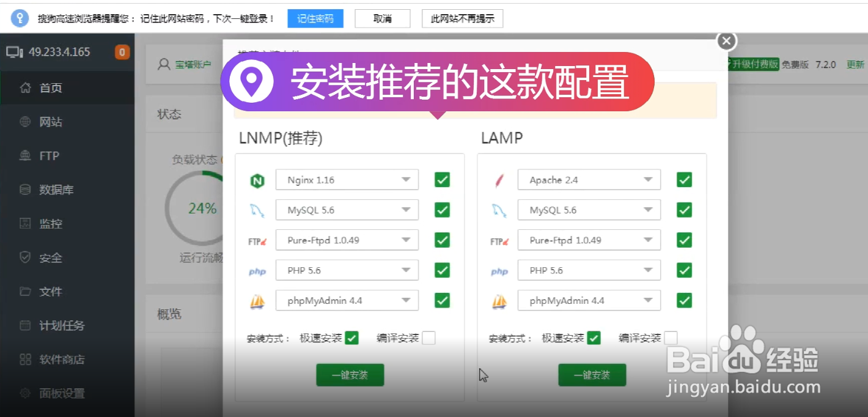Open LNMP MySQL 5.6 version dropdown
Screen dimensions: 868x417
click(x=347, y=210)
